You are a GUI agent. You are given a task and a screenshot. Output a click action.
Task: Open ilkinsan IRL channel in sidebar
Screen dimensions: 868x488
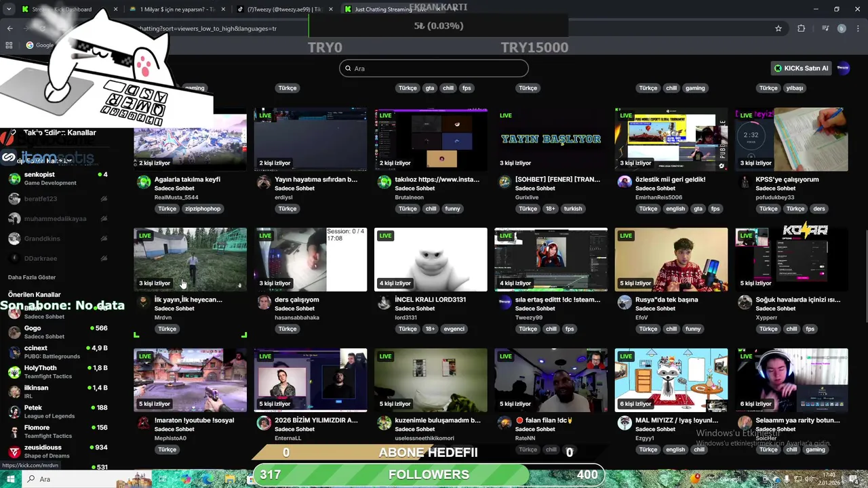[x=58, y=392]
